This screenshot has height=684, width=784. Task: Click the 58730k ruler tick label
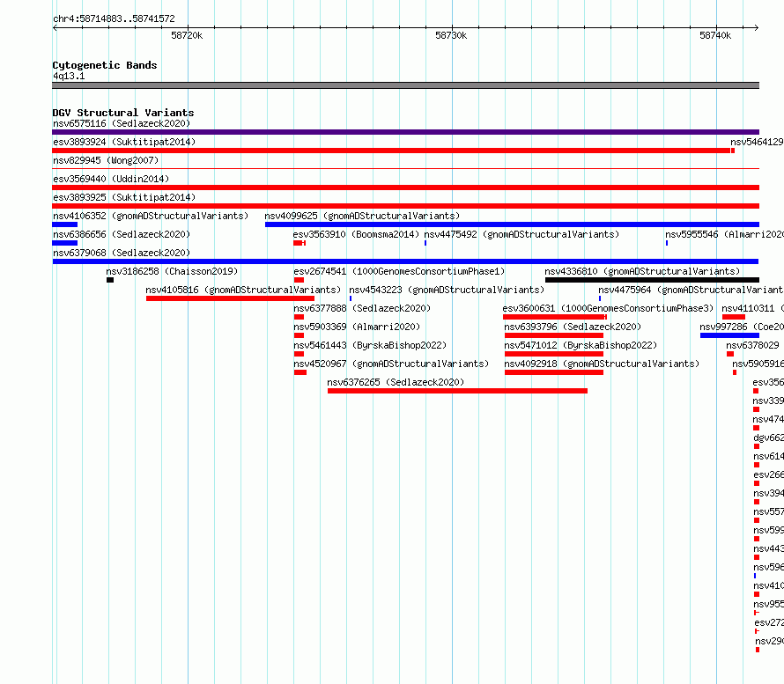(x=451, y=35)
